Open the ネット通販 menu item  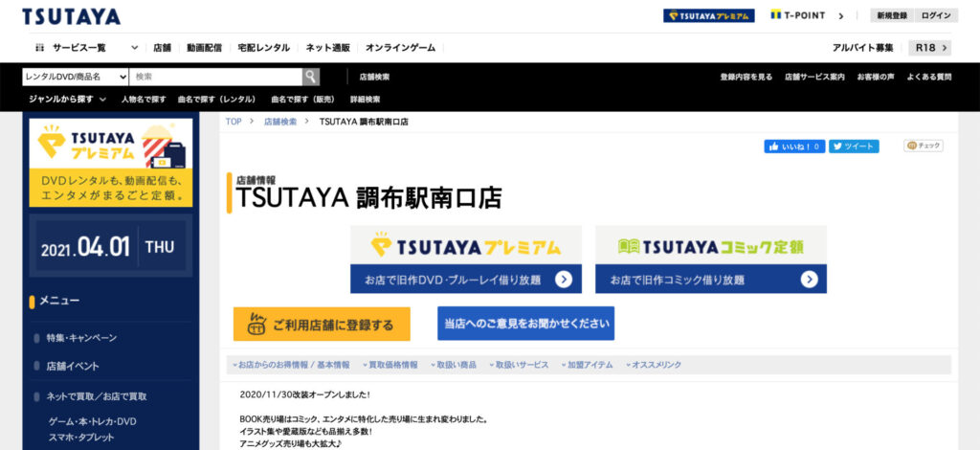coord(327,48)
